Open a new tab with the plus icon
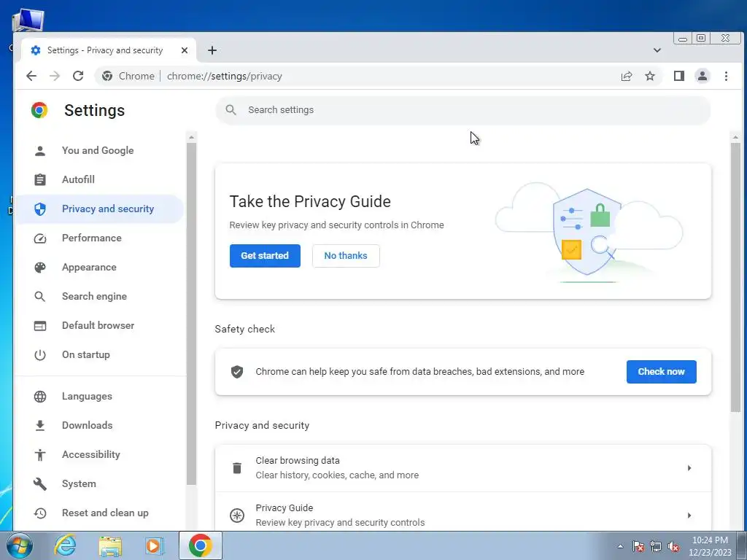 click(212, 50)
